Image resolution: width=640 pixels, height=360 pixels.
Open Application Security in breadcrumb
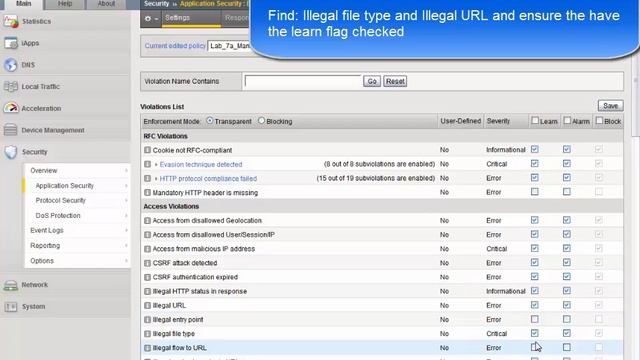(x=211, y=4)
